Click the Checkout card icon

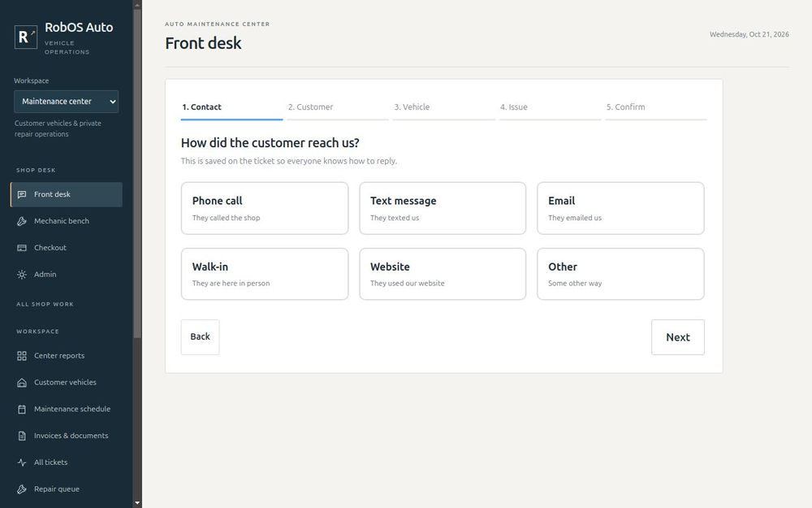22,248
